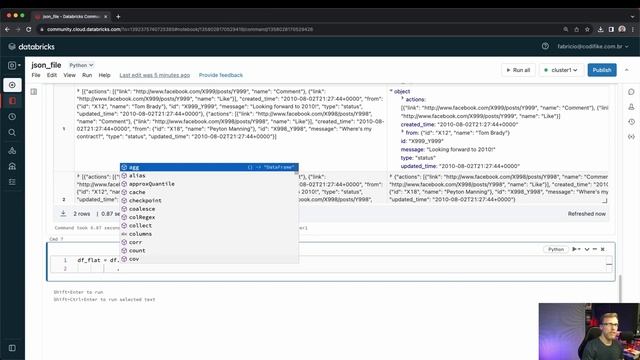Delete the current cell with X
Screen dimensions: 640x360
point(602,249)
